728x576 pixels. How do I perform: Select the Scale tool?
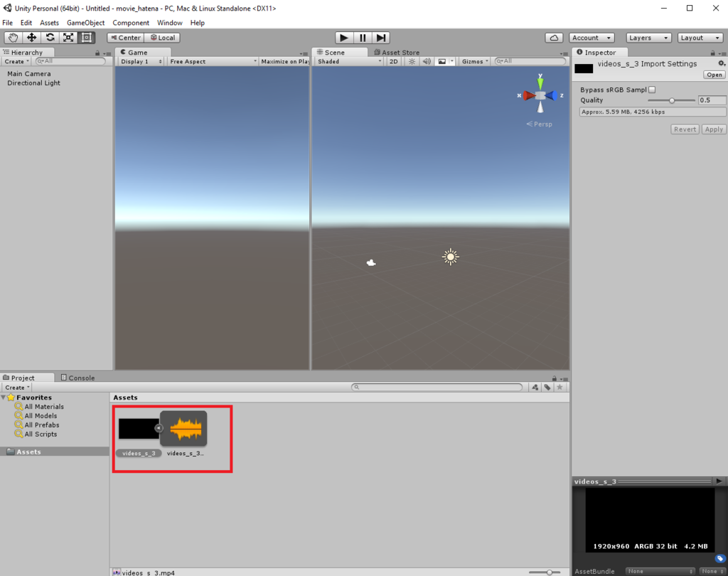(x=68, y=38)
